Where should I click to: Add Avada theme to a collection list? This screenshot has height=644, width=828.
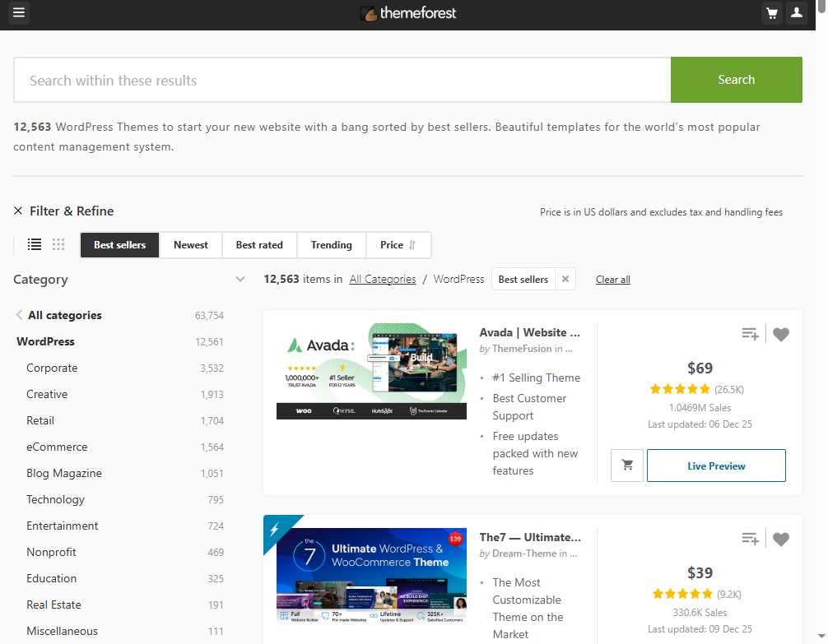click(x=750, y=334)
